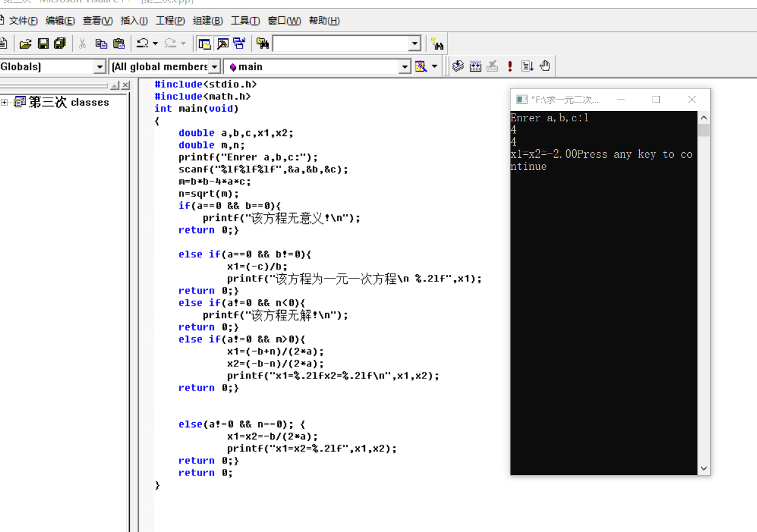The height and width of the screenshot is (532, 757).
Task: Click the console window scrollbar thumb
Action: tap(704, 130)
